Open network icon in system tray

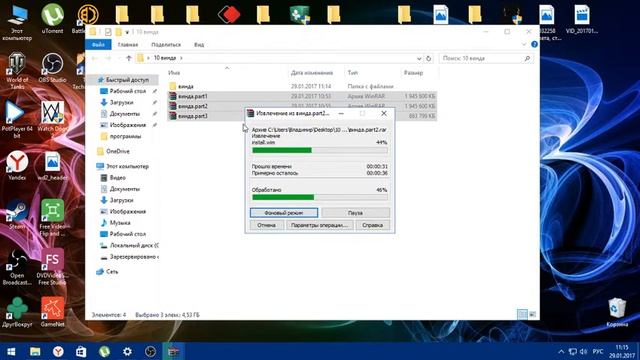point(573,351)
